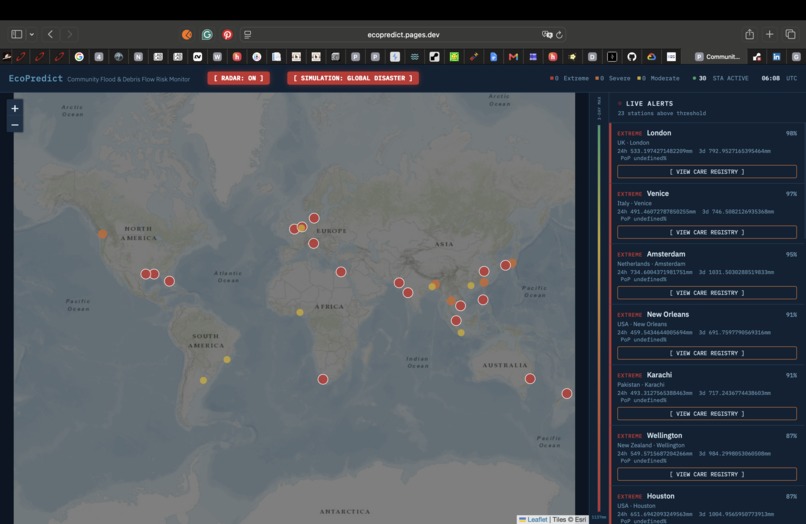This screenshot has height=524, width=806.
Task: Open the Grammarly extension
Action: point(207,34)
